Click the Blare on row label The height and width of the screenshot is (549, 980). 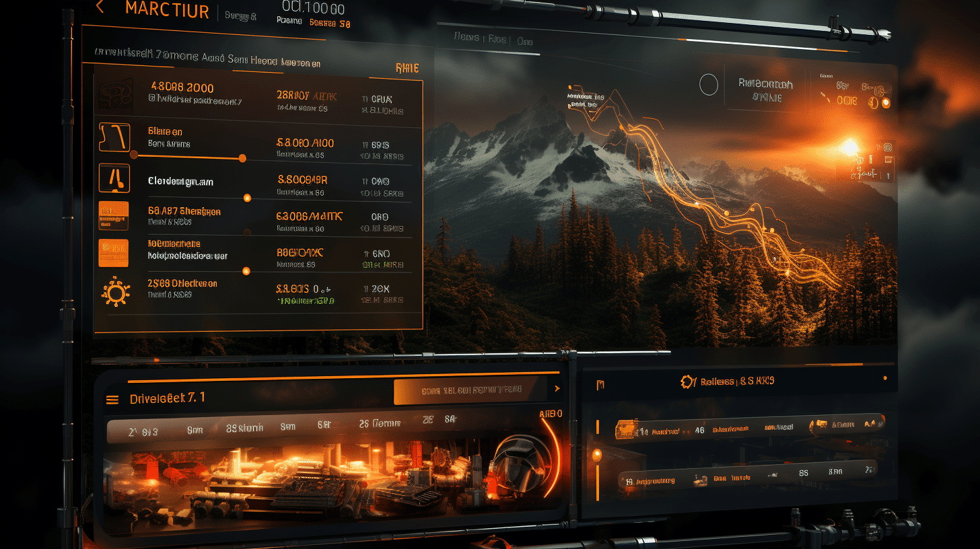pos(165,131)
